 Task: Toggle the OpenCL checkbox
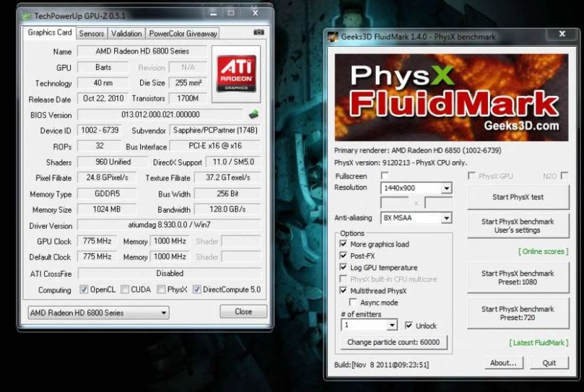pyautogui.click(x=84, y=289)
